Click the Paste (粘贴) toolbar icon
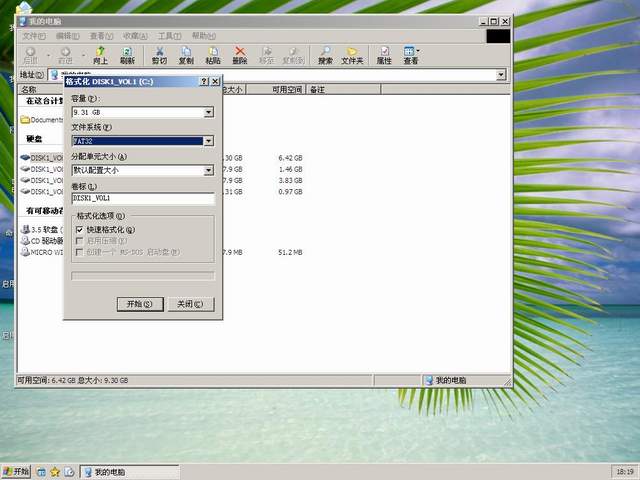This screenshot has height=480, width=640. [213, 54]
